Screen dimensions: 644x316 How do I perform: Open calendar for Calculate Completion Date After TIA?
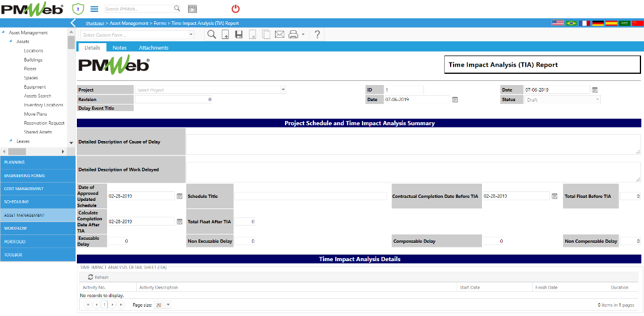(179, 221)
